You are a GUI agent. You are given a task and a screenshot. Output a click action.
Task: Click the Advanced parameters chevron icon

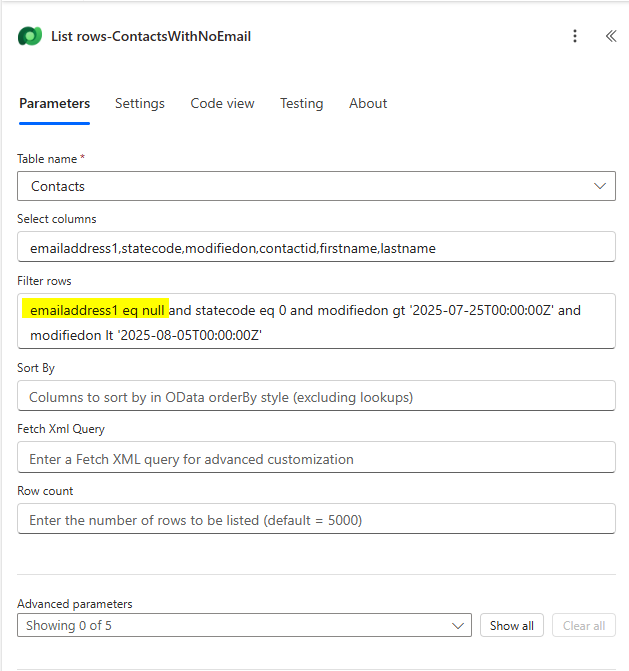[457, 626]
